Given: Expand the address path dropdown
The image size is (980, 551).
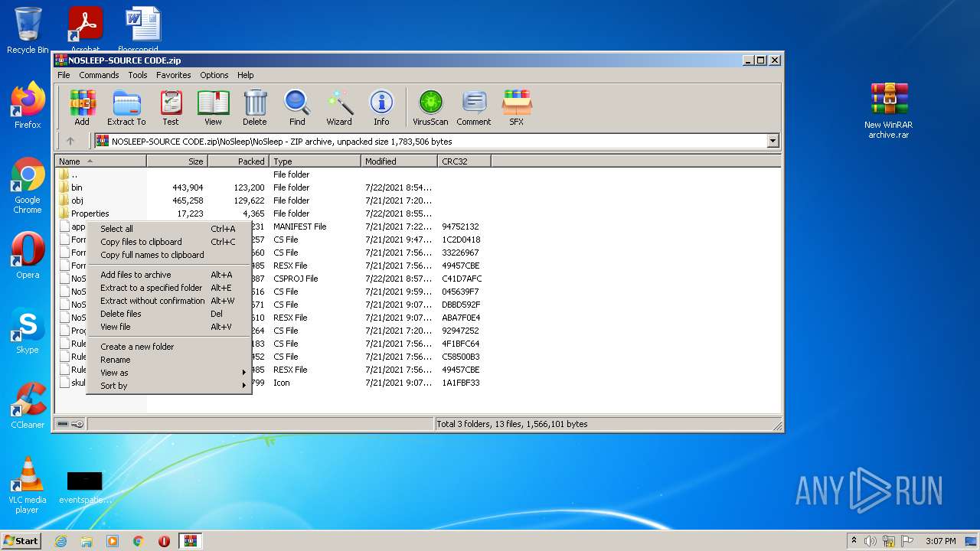Looking at the screenshot, I should 773,141.
